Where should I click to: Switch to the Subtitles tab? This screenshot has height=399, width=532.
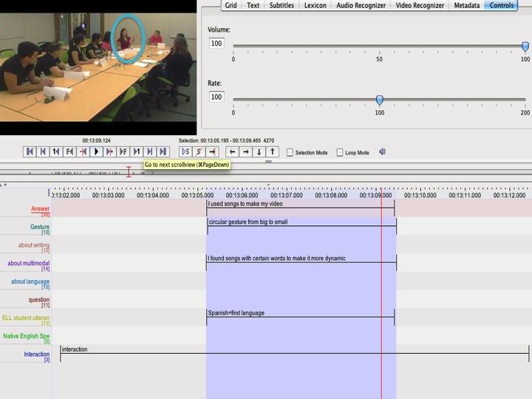(x=282, y=5)
